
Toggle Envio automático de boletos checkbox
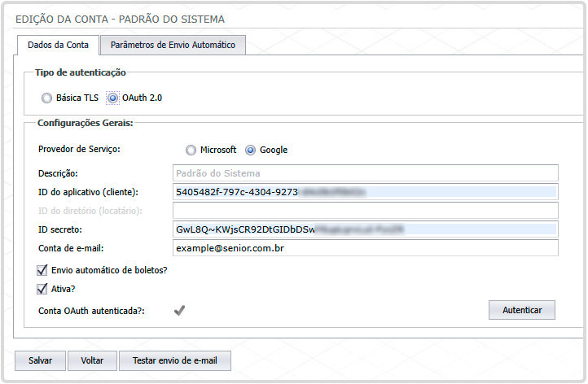(42, 269)
